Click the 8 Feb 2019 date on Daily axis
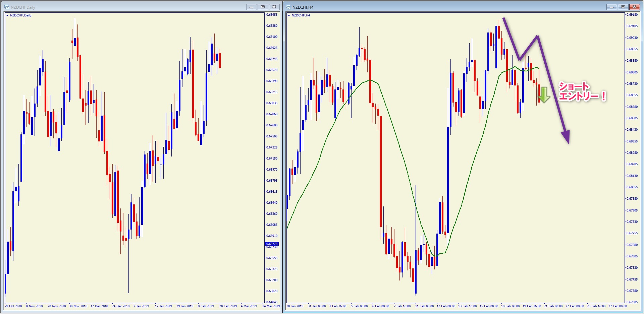Viewport: 644px width, 314px height. point(206,306)
